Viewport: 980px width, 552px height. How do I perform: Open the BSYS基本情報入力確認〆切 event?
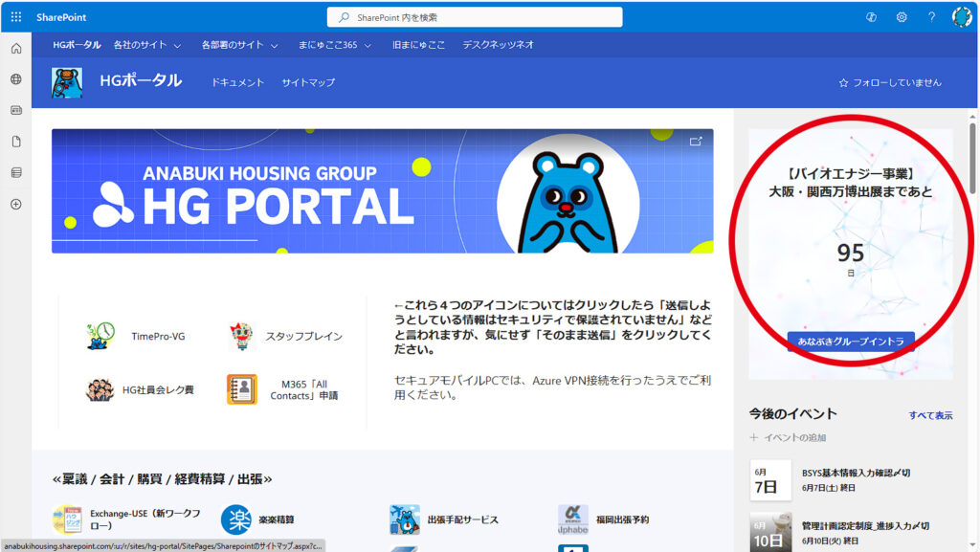857,473
